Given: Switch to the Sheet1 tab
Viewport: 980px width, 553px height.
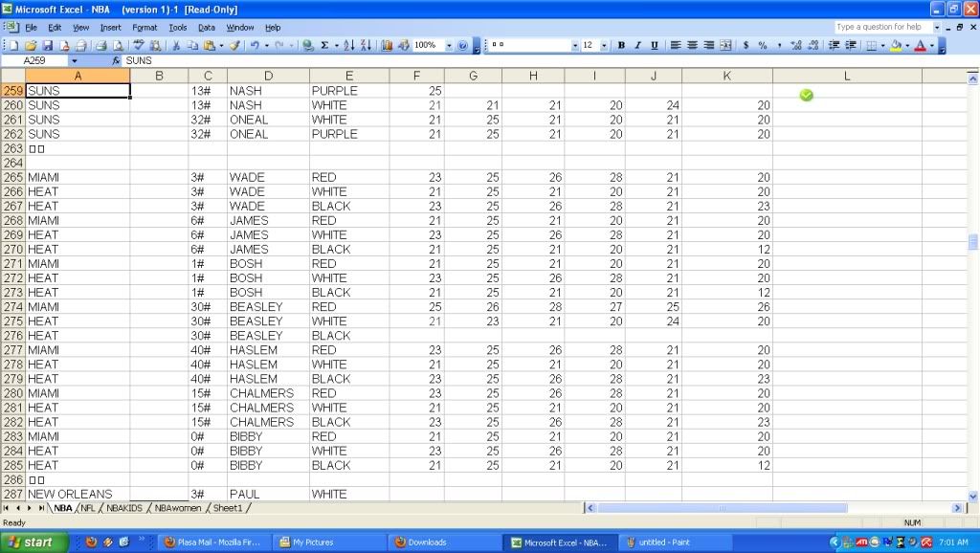Looking at the screenshot, I should point(228,508).
